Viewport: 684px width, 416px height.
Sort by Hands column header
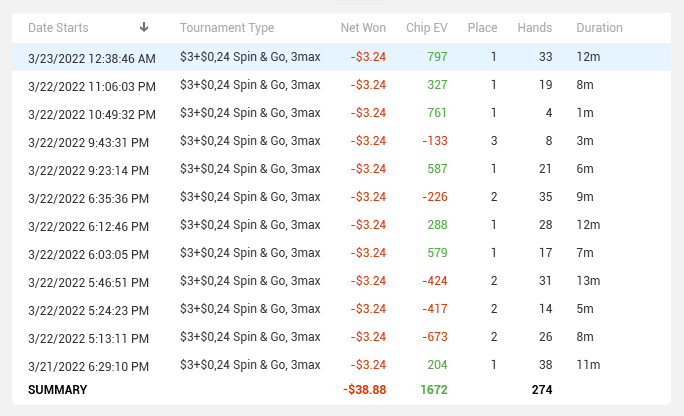pyautogui.click(x=534, y=27)
